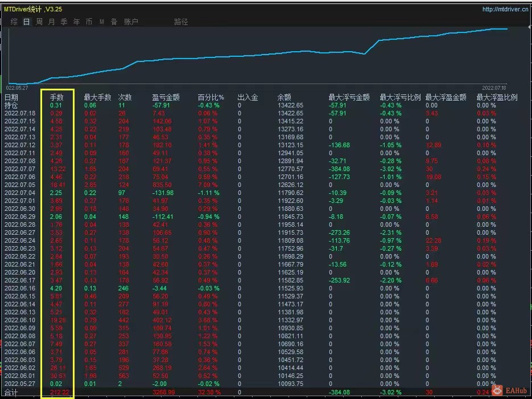
Task: Click the blue equity curve chart
Action: coord(258,56)
